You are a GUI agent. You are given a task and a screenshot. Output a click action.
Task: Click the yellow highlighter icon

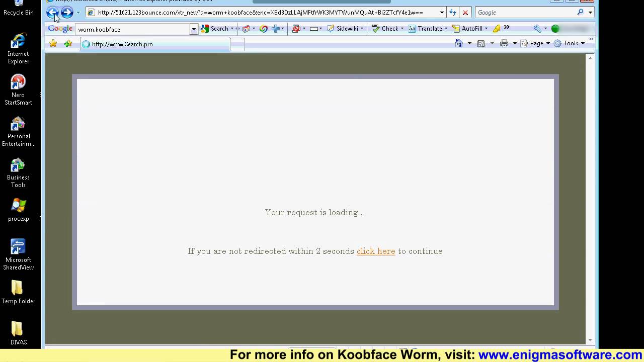pos(497,29)
